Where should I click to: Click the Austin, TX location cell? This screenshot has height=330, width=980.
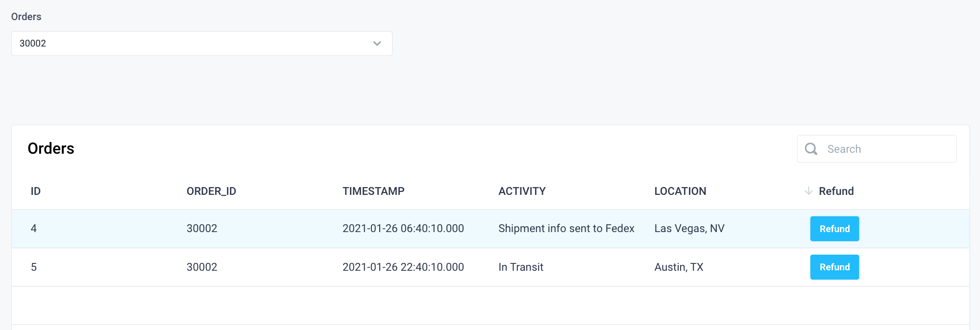(x=679, y=267)
